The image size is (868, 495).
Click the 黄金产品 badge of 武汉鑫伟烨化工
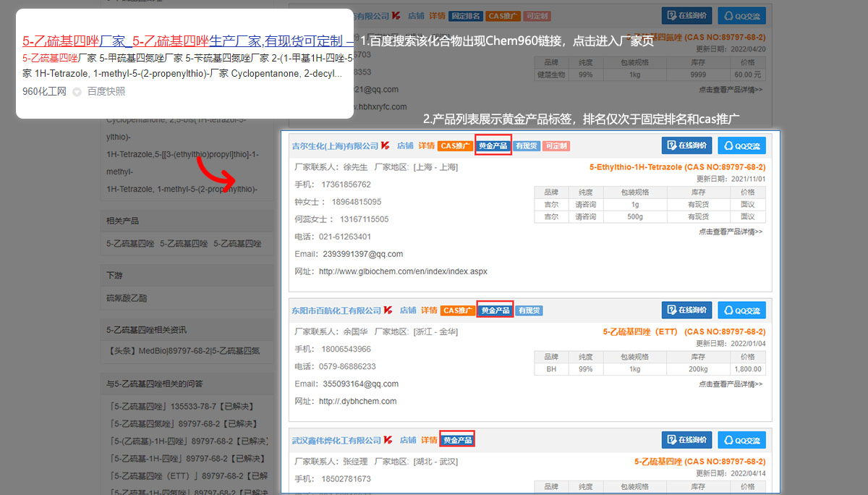457,440
